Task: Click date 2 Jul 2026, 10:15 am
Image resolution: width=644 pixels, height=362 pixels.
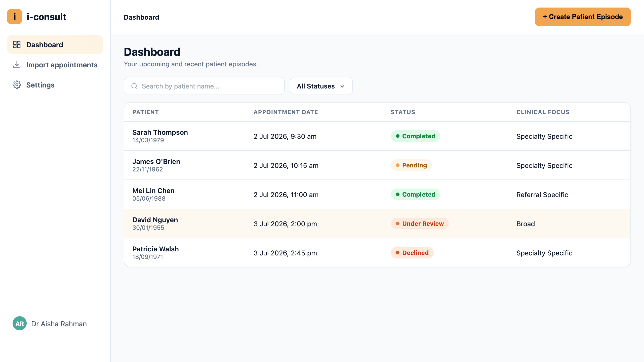Action: pyautogui.click(x=286, y=165)
